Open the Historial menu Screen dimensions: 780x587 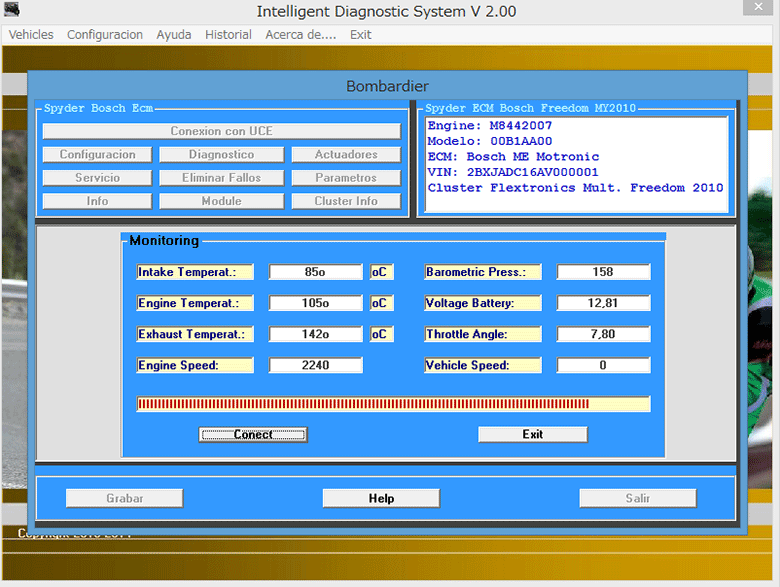coord(228,35)
